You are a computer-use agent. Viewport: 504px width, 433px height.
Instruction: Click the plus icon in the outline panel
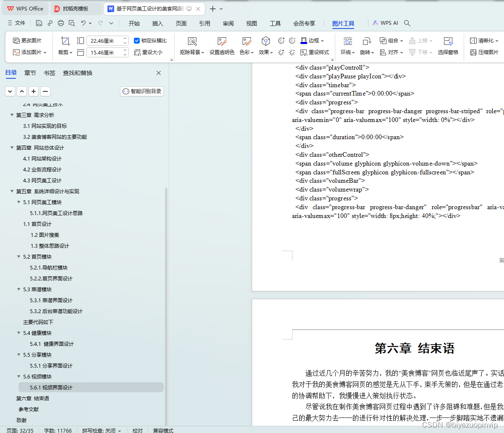point(34,91)
